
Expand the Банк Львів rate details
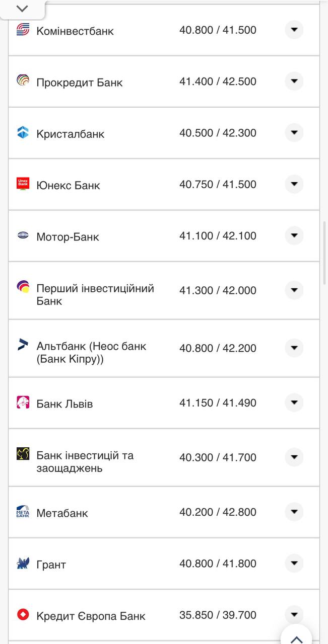tap(294, 403)
